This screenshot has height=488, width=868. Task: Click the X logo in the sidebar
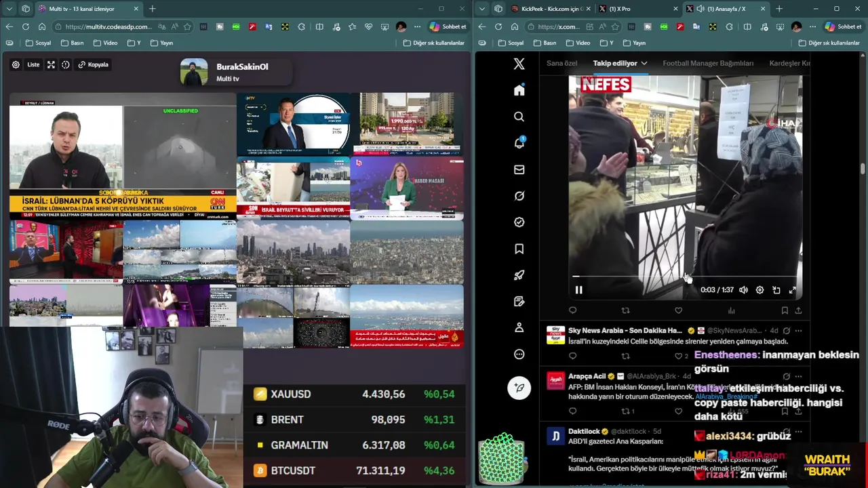click(519, 64)
